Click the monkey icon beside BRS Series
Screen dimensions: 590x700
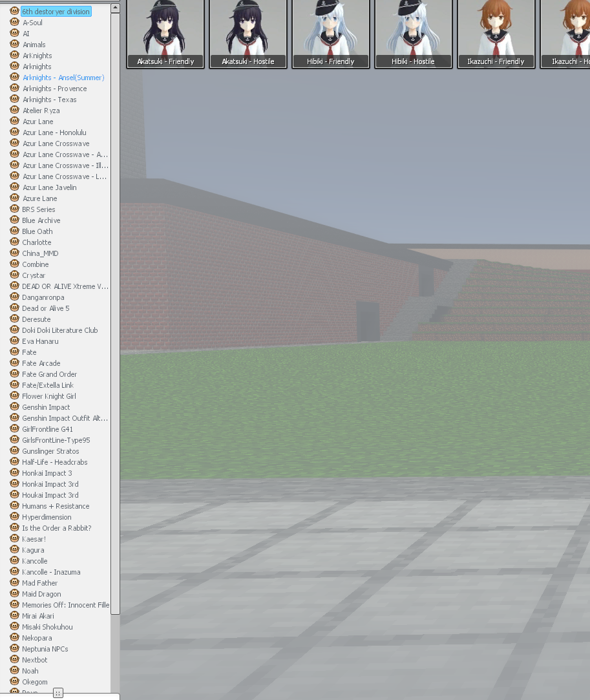click(x=15, y=209)
